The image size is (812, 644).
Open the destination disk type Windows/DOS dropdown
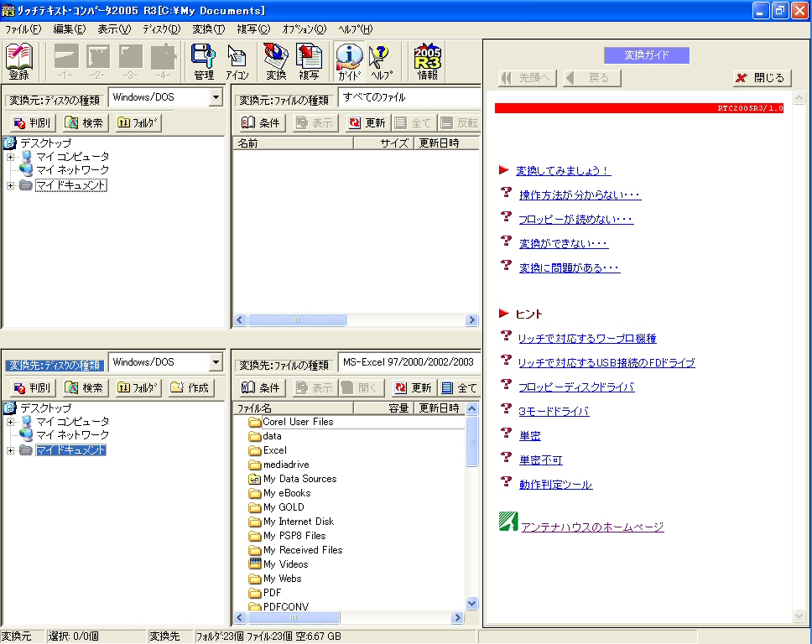(x=216, y=362)
